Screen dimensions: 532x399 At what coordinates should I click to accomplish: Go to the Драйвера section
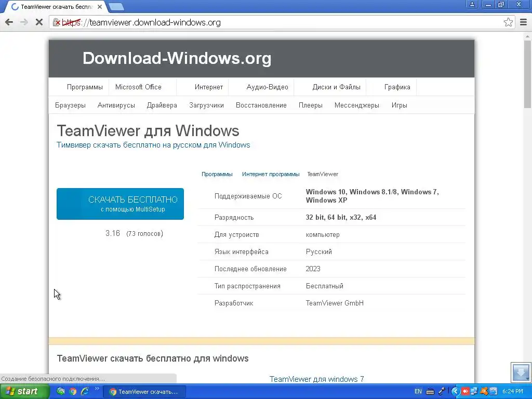(x=162, y=105)
